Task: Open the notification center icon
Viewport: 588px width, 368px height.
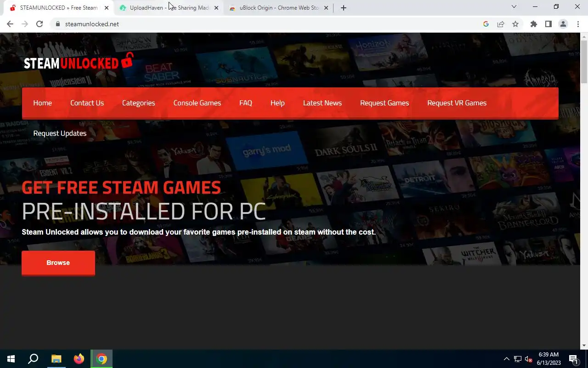Action: [x=573, y=359]
